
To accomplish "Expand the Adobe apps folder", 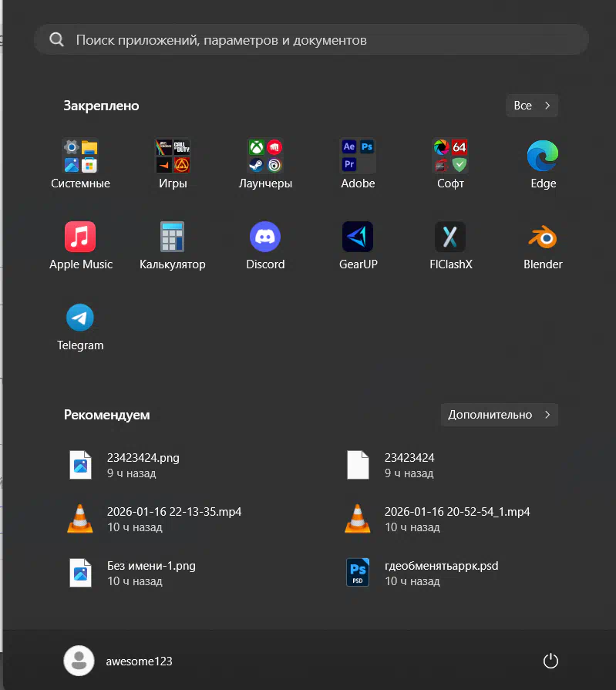I will (x=358, y=157).
